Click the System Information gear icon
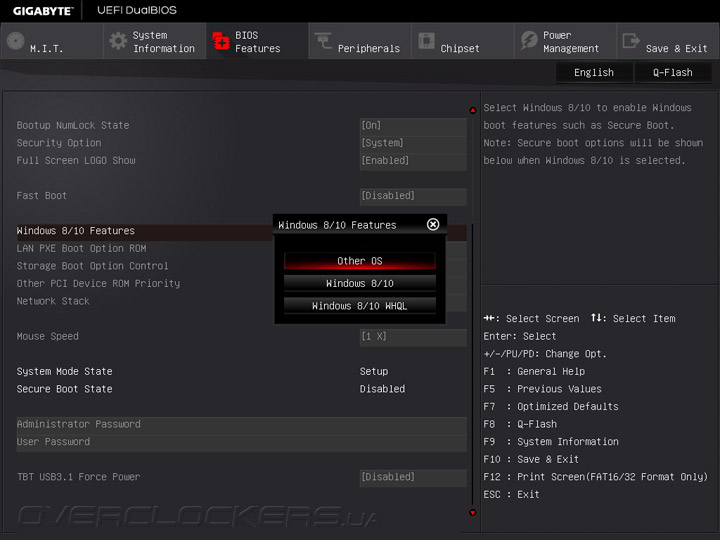The height and width of the screenshot is (540, 720). [118, 41]
